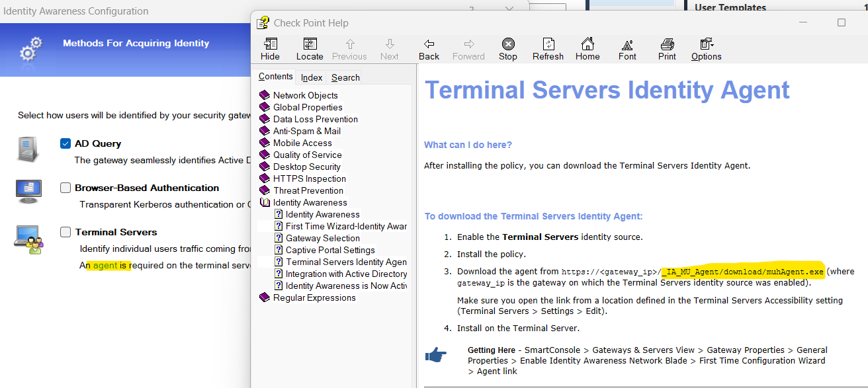Click the Hide toolbar icon
868x388 pixels.
[x=270, y=46]
